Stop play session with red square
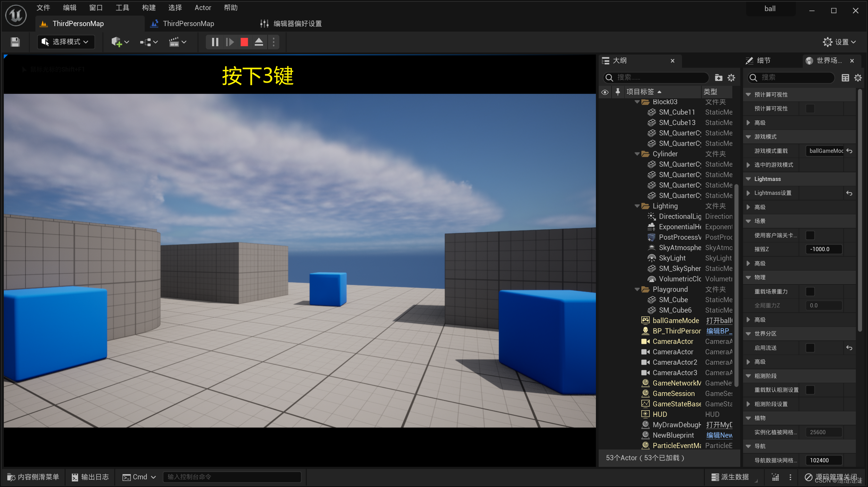Screen dimensions: 868x487 [244, 42]
